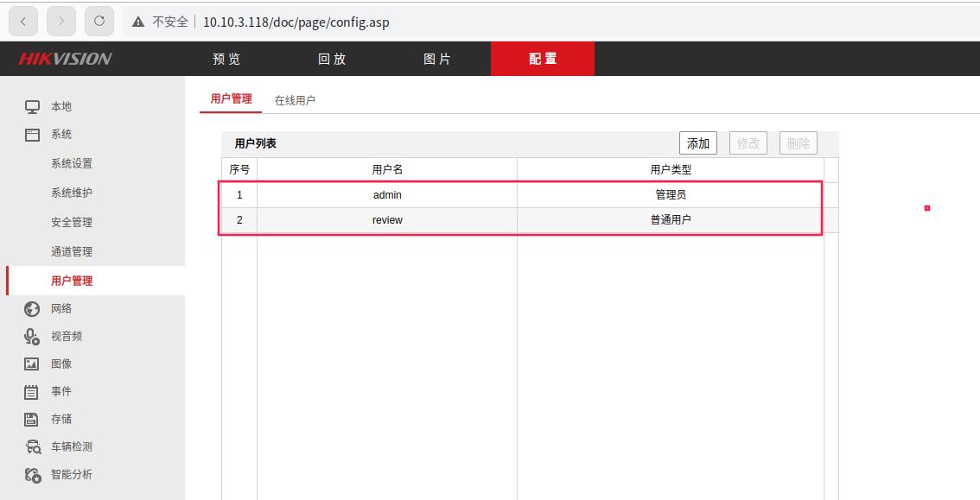Click the picture icon for 图像
The height and width of the screenshot is (500, 980).
coord(32,364)
